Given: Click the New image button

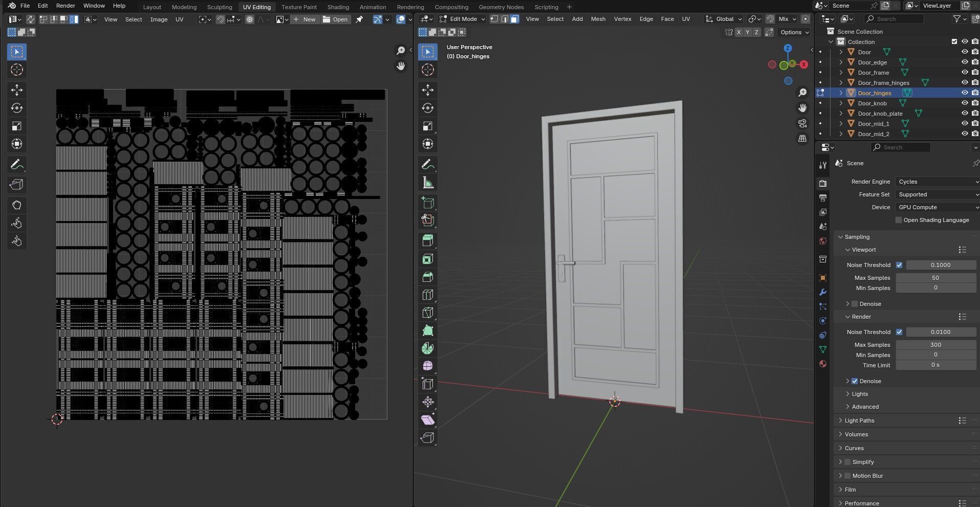Looking at the screenshot, I should pyautogui.click(x=305, y=19).
